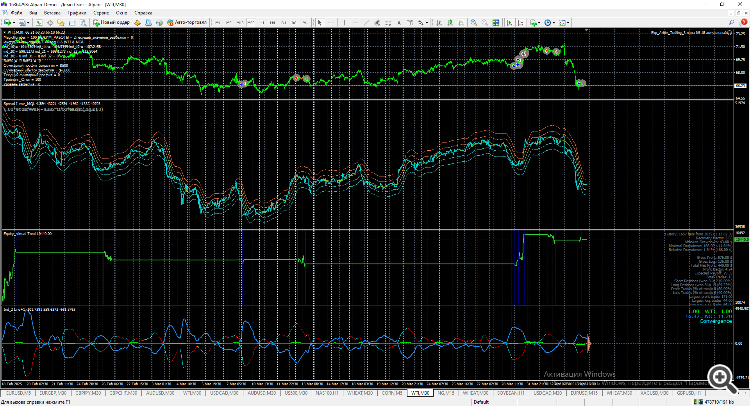Switch chart type to bar chart

pos(439,22)
